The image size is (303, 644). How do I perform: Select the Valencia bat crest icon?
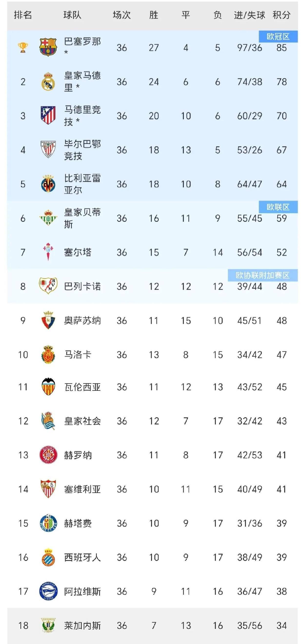click(48, 386)
